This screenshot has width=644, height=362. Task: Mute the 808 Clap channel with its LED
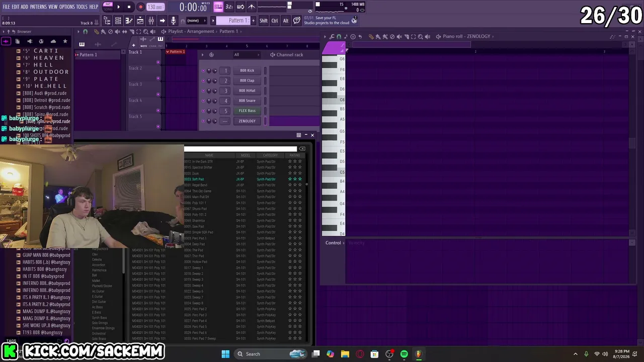[x=203, y=81]
